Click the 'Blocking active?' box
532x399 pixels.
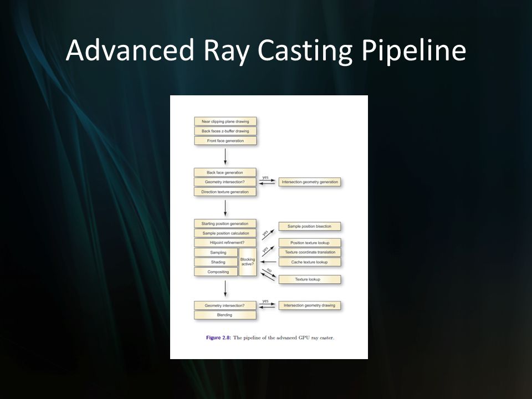[x=248, y=262]
